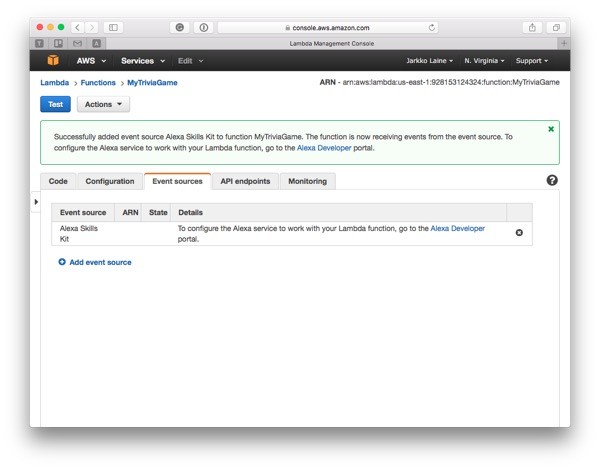This screenshot has width=600, height=470.
Task: Open a new tab with plus icon
Action: point(564,43)
